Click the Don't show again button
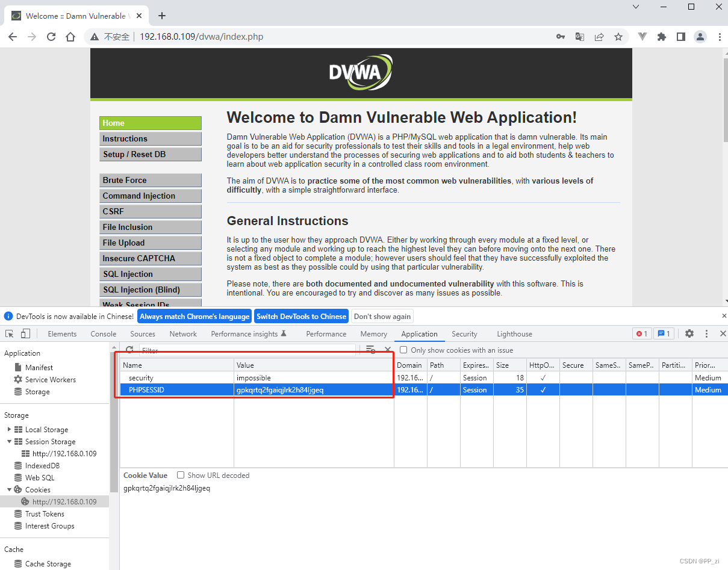 tap(382, 317)
